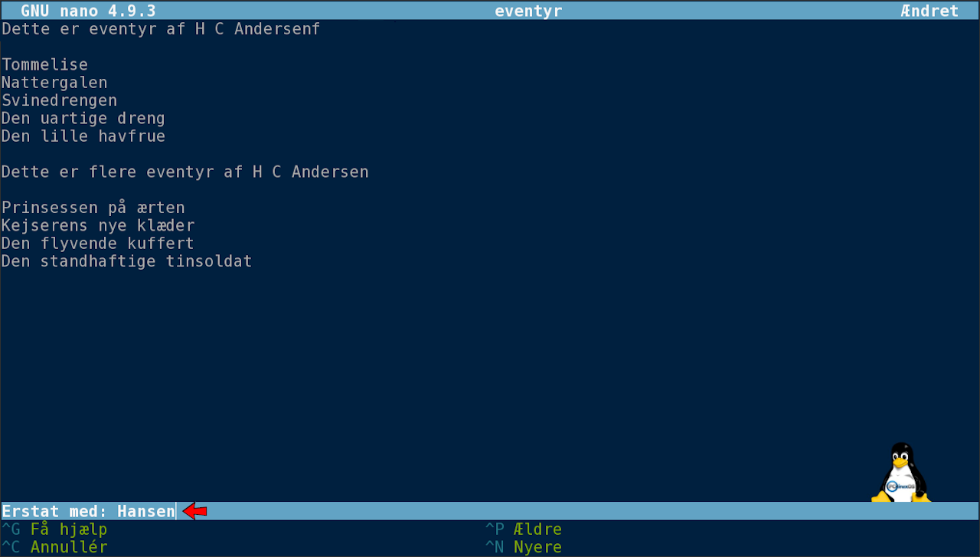Place cursor on the "Nattergalen" line
The image size is (980, 557).
coord(54,82)
